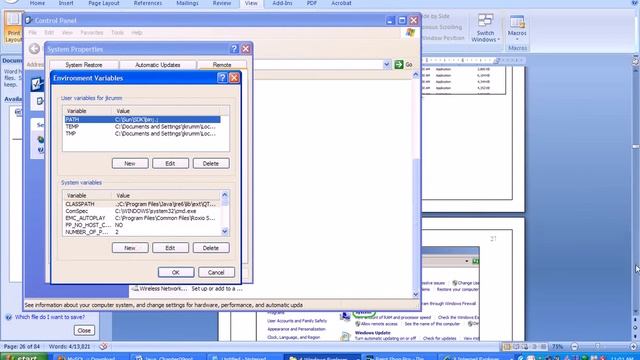Image resolution: width=640 pixels, height=360 pixels.
Task: Click system variables list scroll-down arrow
Action: pyautogui.click(x=224, y=231)
